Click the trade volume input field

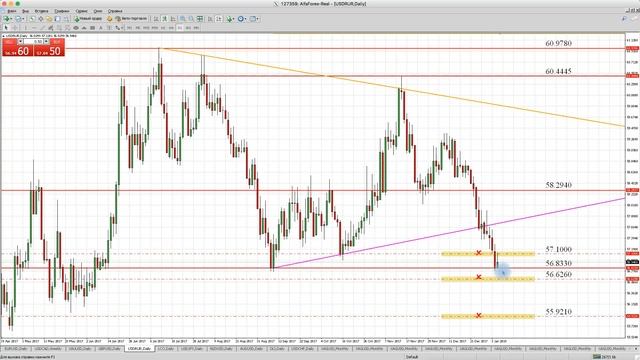coord(33,41)
